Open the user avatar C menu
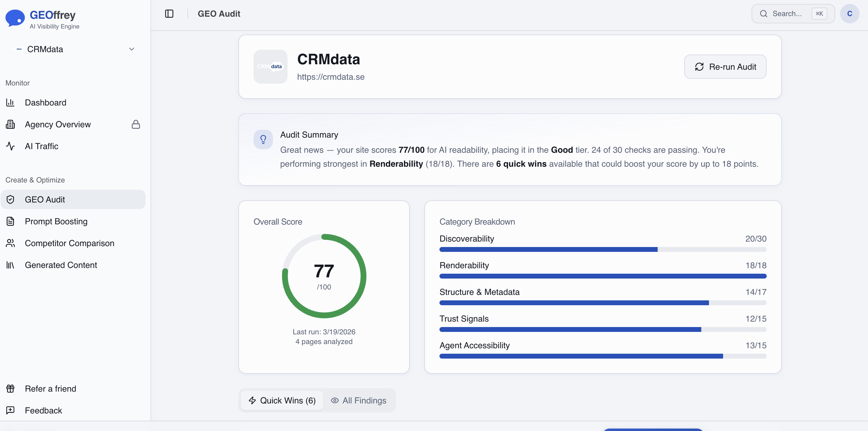The height and width of the screenshot is (431, 868). pyautogui.click(x=849, y=14)
